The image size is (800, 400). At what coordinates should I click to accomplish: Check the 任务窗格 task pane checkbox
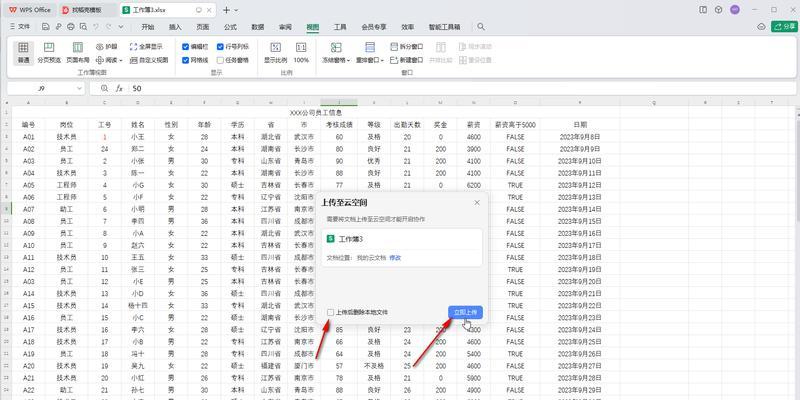point(220,60)
